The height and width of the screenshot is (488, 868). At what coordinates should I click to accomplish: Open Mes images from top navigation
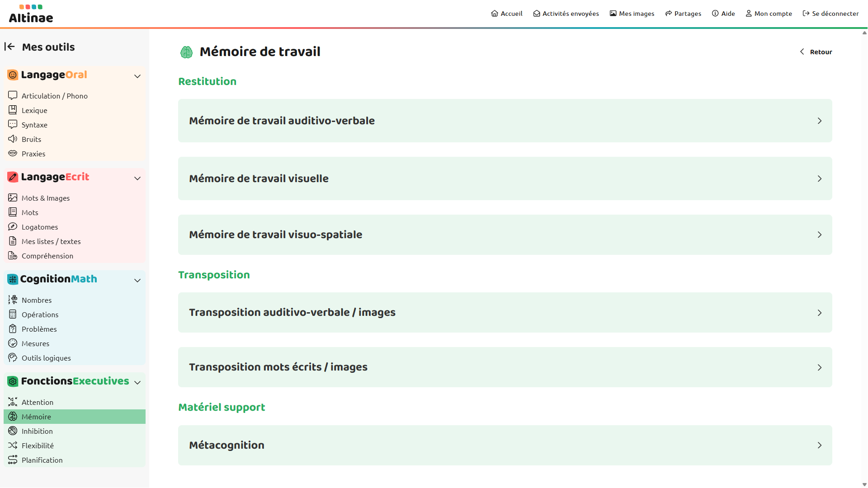(632, 14)
